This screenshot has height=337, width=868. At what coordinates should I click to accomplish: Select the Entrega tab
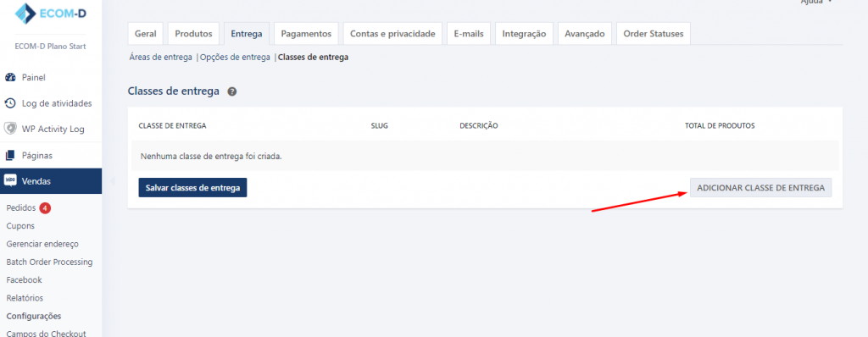point(247,34)
